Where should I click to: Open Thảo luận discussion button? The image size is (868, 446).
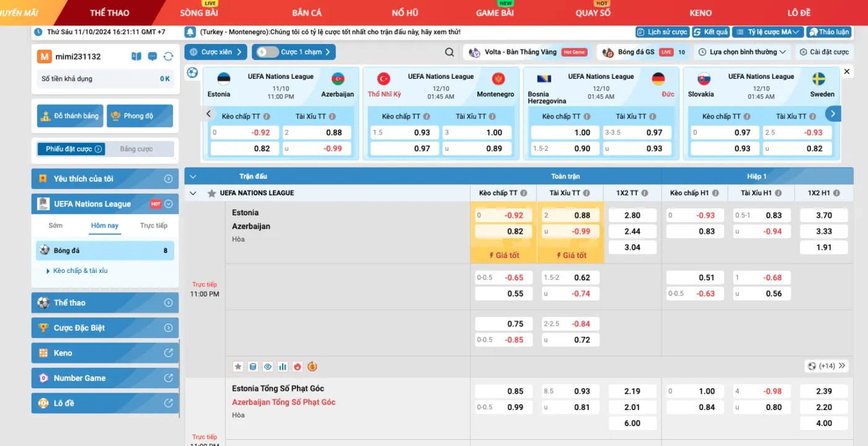829,32
